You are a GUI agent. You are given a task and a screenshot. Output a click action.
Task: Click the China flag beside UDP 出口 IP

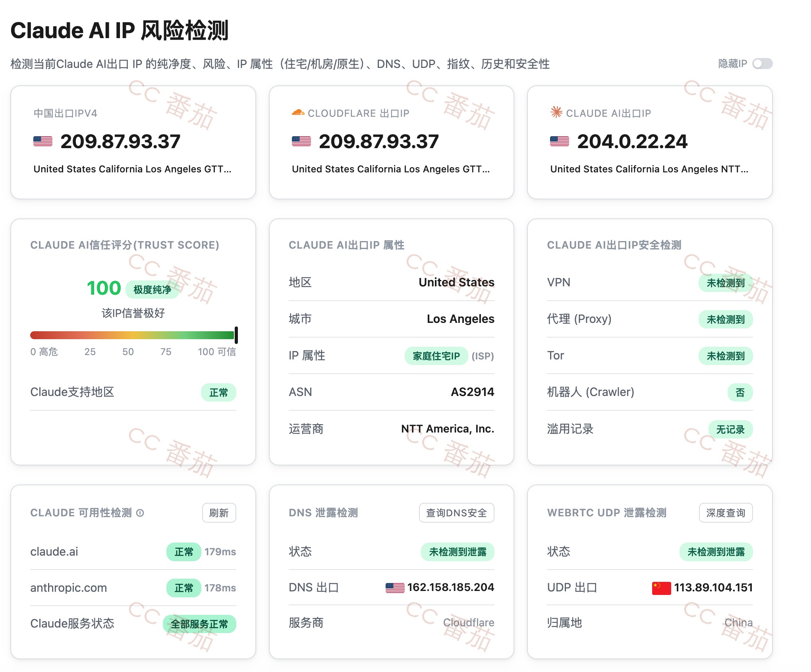pyautogui.click(x=661, y=588)
